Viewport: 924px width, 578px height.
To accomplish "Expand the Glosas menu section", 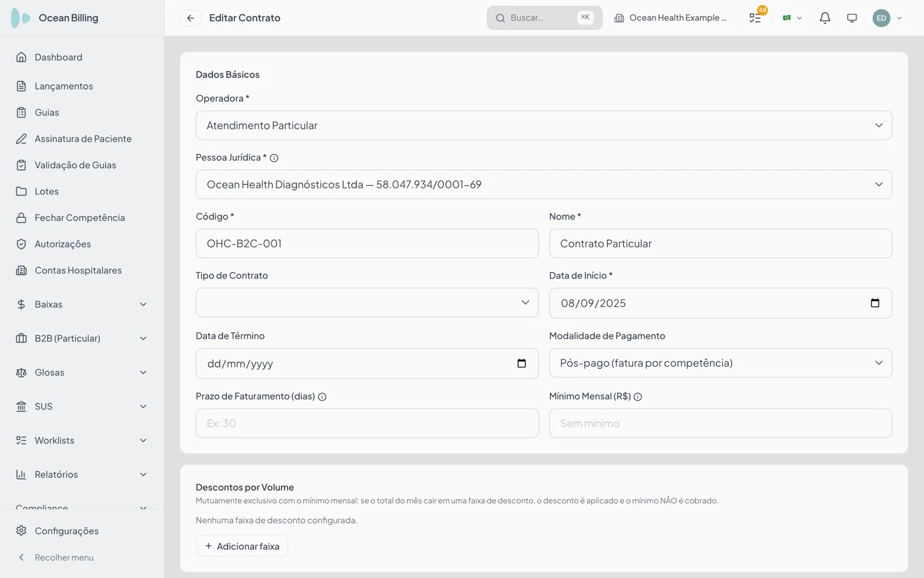I will [81, 372].
